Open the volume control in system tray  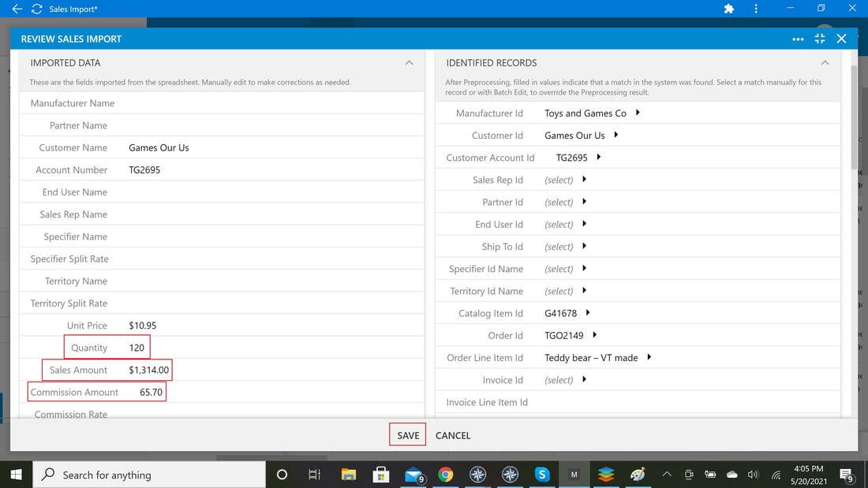(x=753, y=475)
